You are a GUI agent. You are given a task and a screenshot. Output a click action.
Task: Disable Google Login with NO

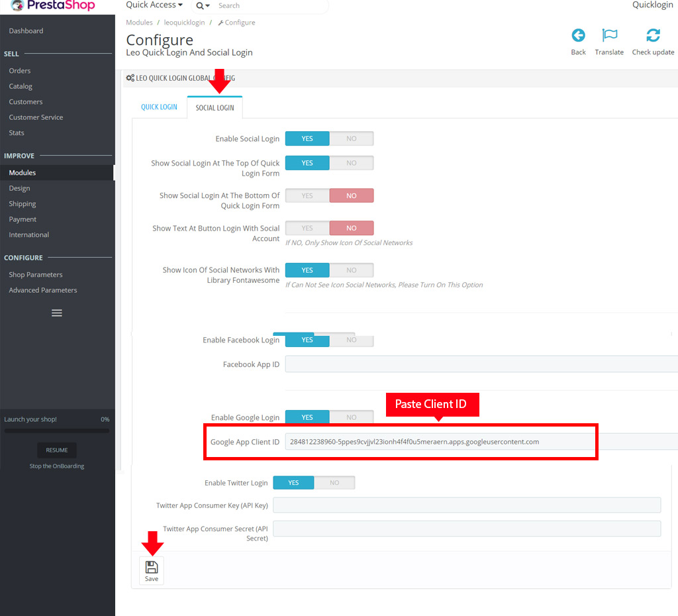click(x=352, y=417)
